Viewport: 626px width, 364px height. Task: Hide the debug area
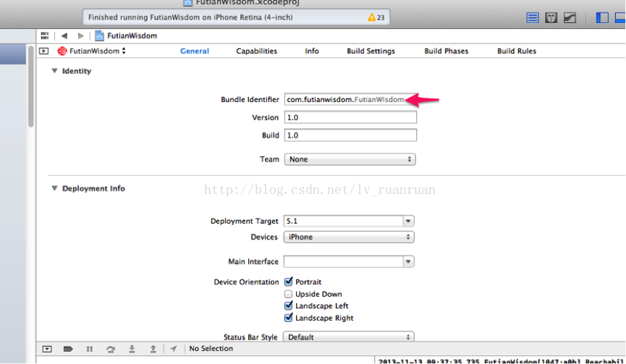[47, 349]
